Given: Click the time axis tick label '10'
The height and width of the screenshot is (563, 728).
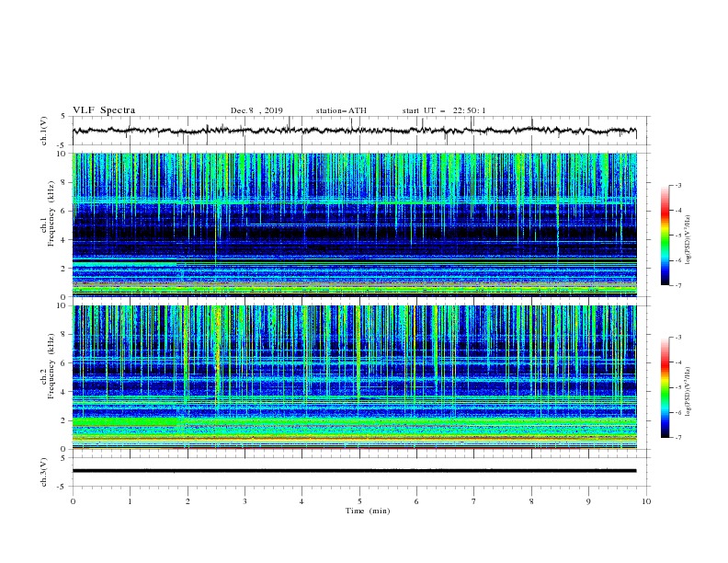Looking at the screenshot, I should click(646, 501).
